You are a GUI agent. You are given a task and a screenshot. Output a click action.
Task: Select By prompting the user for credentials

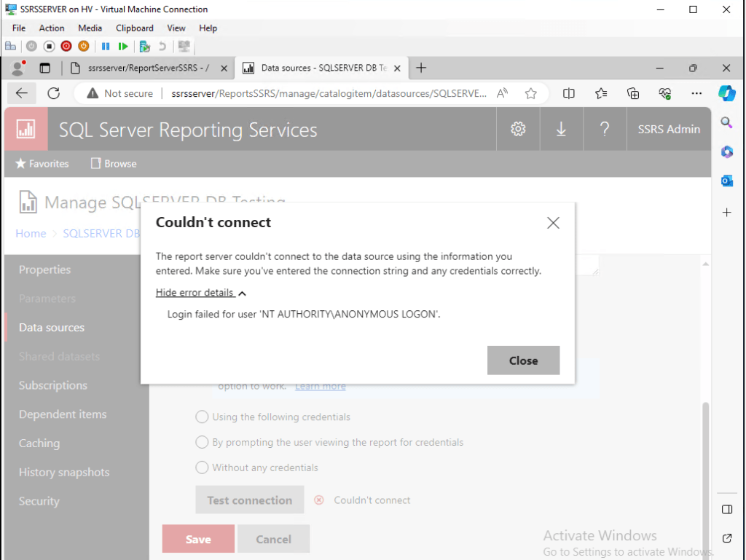pyautogui.click(x=202, y=442)
